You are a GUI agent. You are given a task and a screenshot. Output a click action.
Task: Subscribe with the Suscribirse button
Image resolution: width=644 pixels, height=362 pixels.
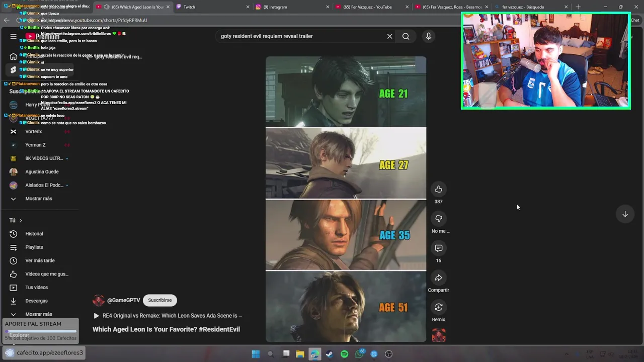[x=160, y=300]
